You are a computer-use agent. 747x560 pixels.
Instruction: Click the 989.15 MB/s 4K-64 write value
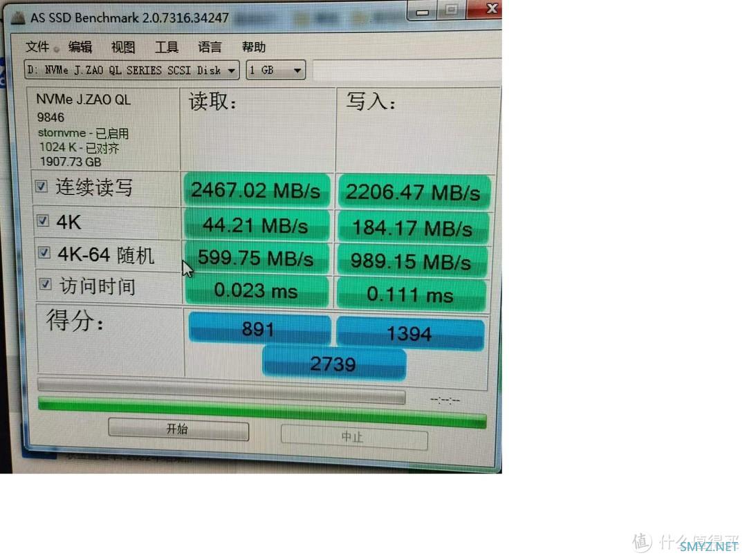(x=412, y=261)
